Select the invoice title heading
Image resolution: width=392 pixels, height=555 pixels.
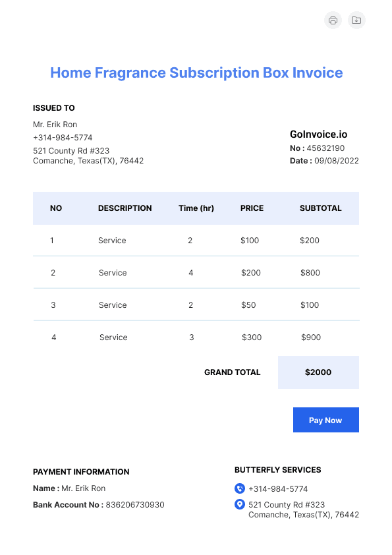pyautogui.click(x=196, y=73)
